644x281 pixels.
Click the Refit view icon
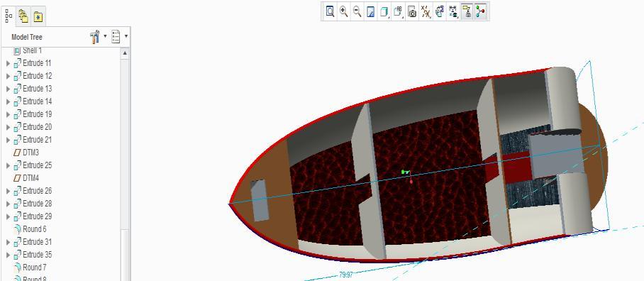click(331, 11)
